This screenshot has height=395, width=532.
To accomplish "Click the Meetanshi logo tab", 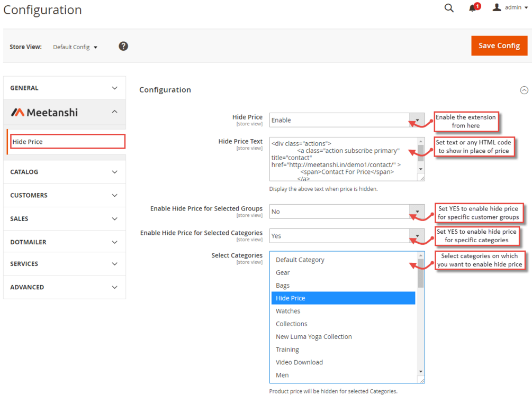I will pyautogui.click(x=65, y=112).
